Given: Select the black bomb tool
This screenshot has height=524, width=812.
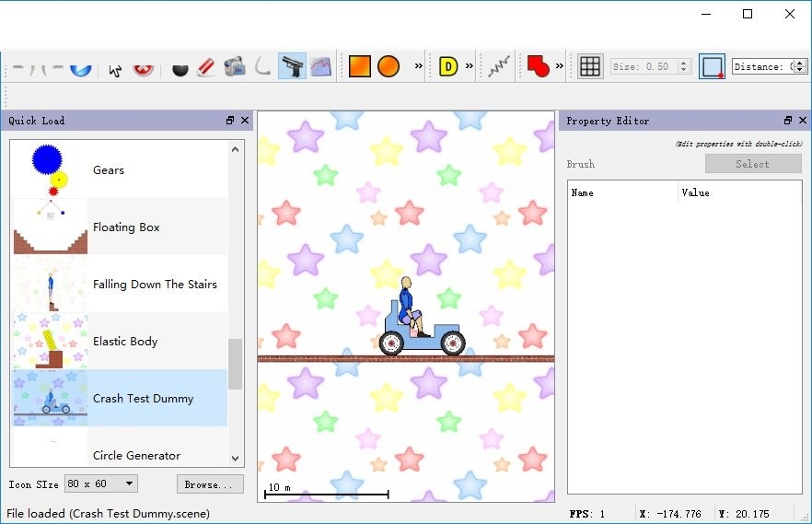Looking at the screenshot, I should (x=180, y=68).
